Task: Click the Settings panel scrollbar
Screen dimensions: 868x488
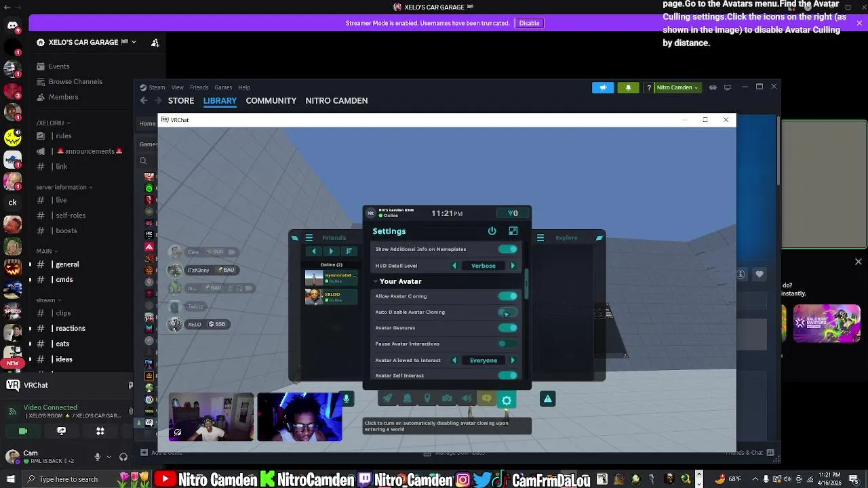Action: (526, 283)
